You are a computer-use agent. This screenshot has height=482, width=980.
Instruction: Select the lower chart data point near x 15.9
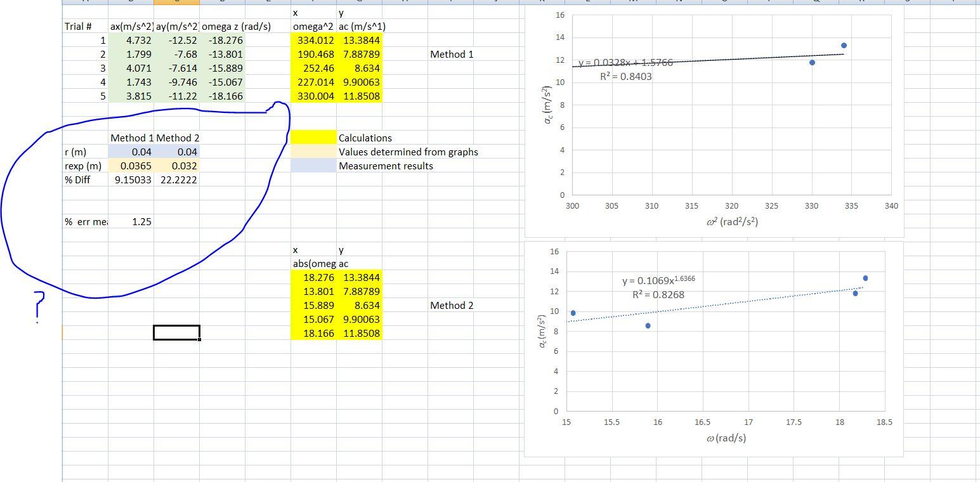[x=648, y=326]
